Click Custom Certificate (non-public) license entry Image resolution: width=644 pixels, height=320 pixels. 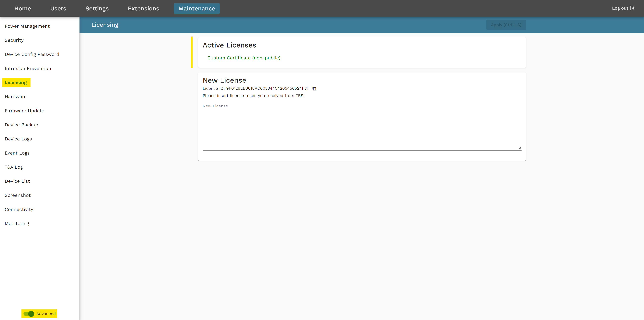point(244,58)
